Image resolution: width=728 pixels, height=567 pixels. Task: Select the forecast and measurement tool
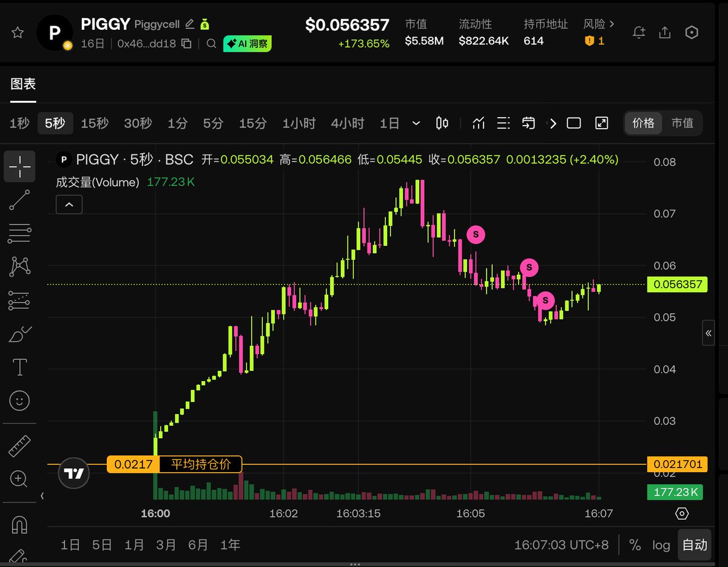click(x=19, y=300)
